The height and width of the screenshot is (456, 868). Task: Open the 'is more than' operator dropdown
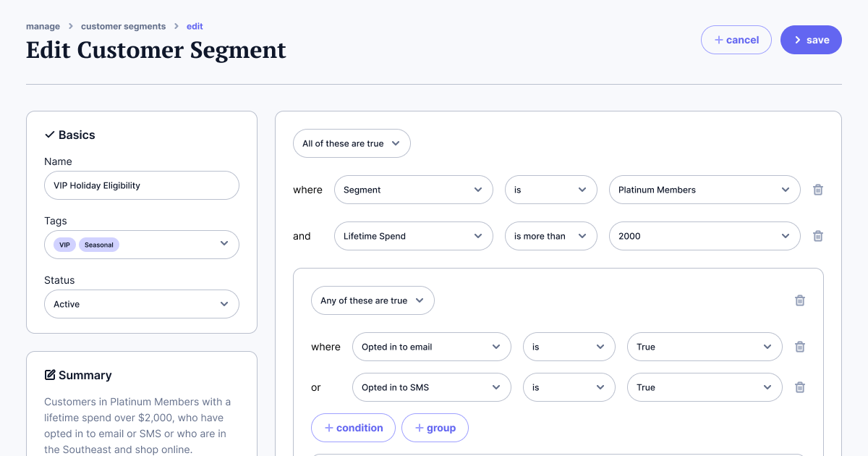pos(551,236)
